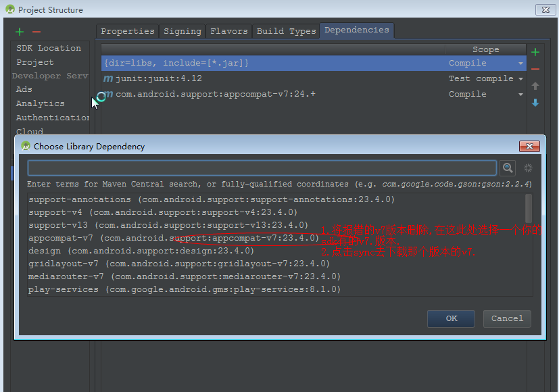Click Maven icon of junit:junit:4.12 row
This screenshot has width=559, height=392.
[108, 78]
